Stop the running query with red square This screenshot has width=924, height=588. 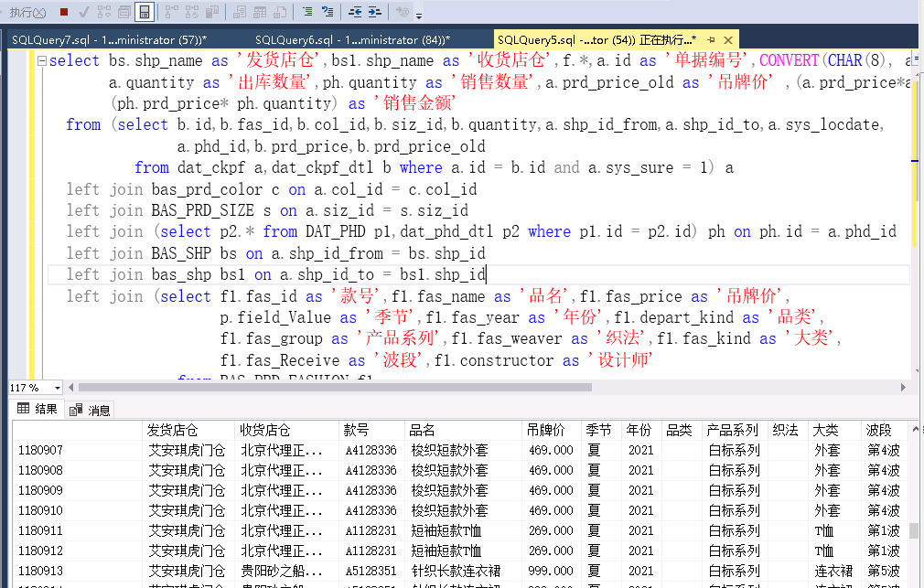[64, 12]
